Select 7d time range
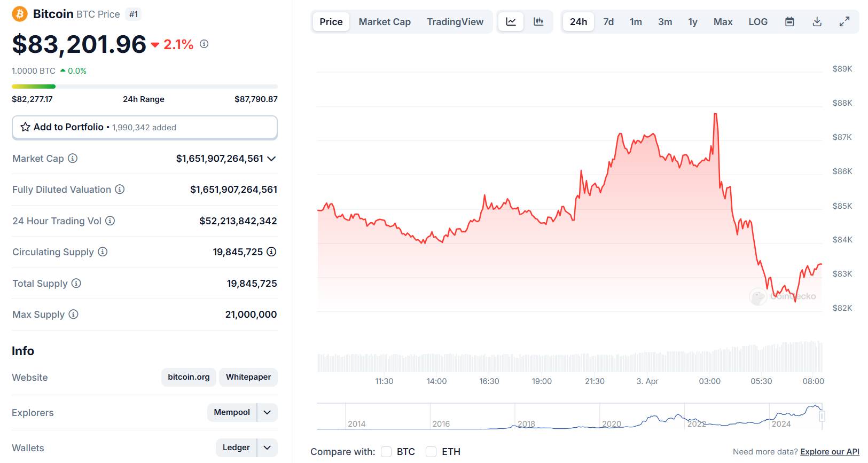The image size is (868, 463). point(608,22)
